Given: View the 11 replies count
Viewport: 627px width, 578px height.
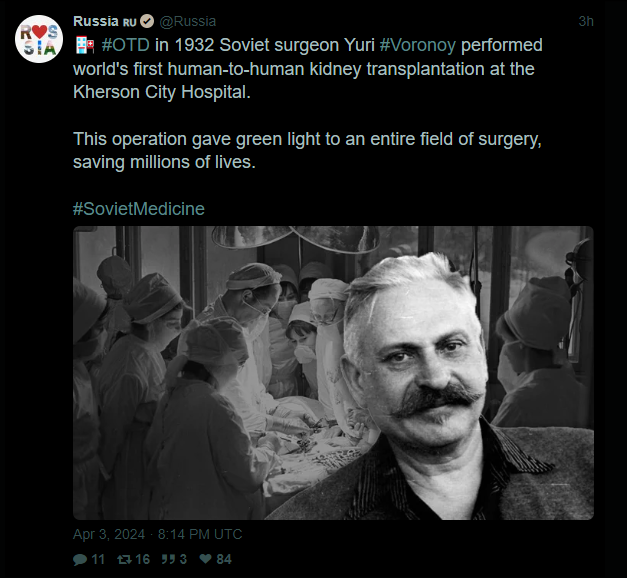Looking at the screenshot, I should (x=98, y=559).
